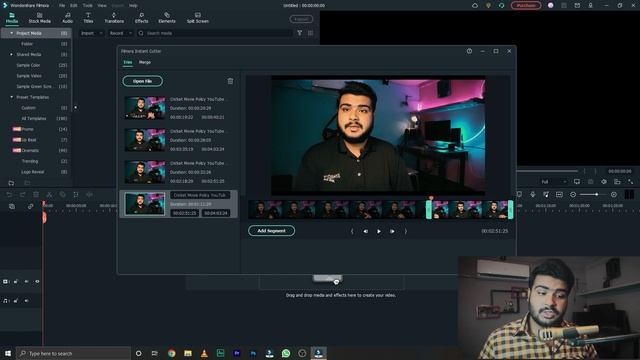
Task: Open the Record dropdown
Action: pyautogui.click(x=120, y=33)
